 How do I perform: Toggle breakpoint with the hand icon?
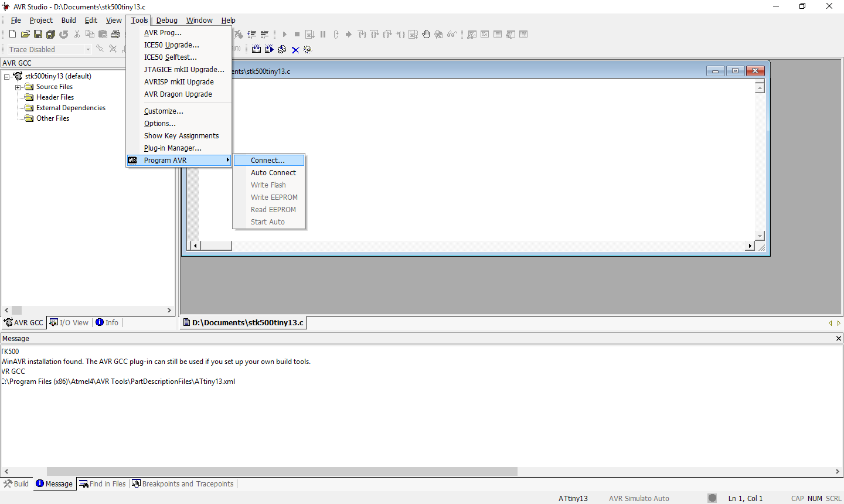coord(426,35)
